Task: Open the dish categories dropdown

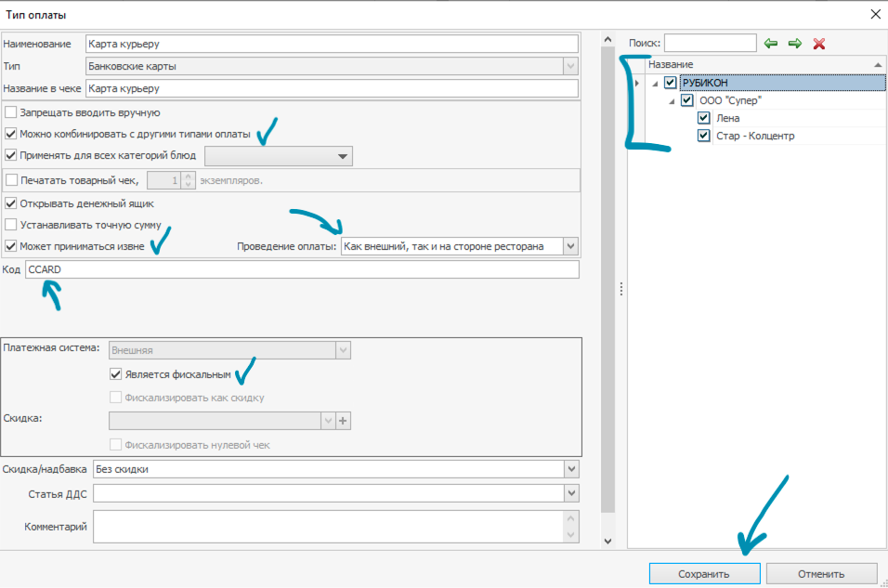Action: (343, 156)
